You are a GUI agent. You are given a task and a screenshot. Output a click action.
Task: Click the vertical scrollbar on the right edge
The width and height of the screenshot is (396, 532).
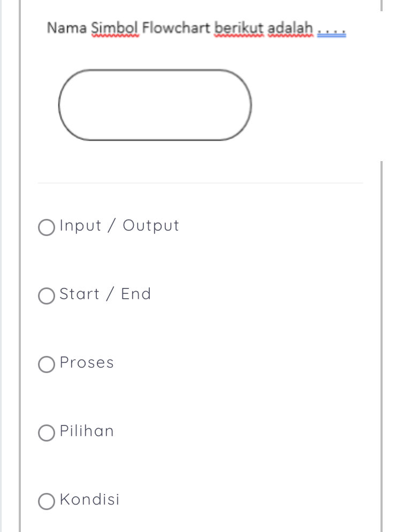pyautogui.click(x=382, y=343)
